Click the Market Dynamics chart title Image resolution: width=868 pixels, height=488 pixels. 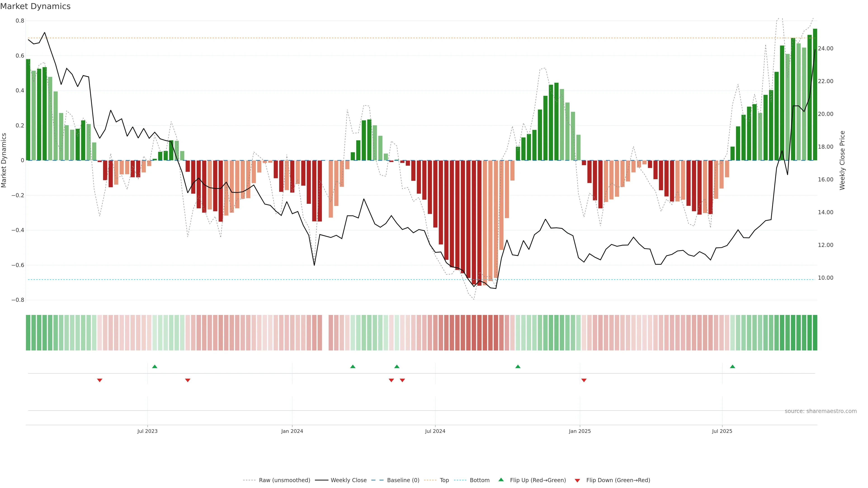pos(35,6)
